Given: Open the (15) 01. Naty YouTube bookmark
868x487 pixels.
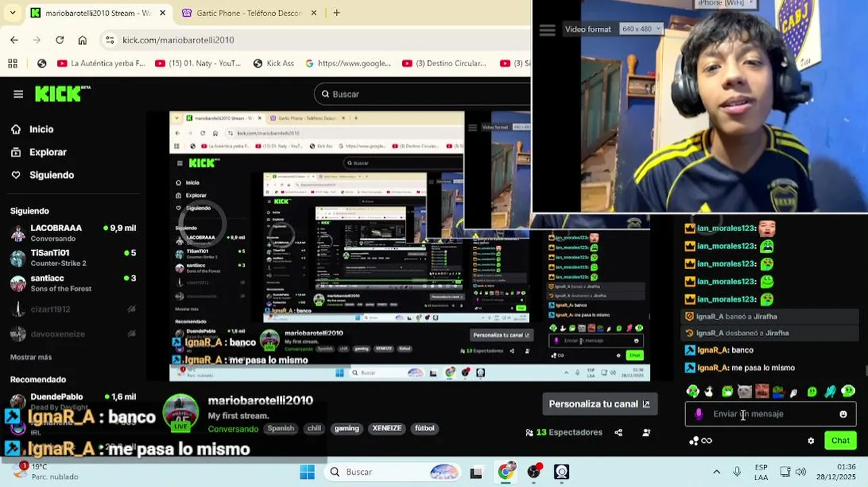Looking at the screenshot, I should [198, 63].
